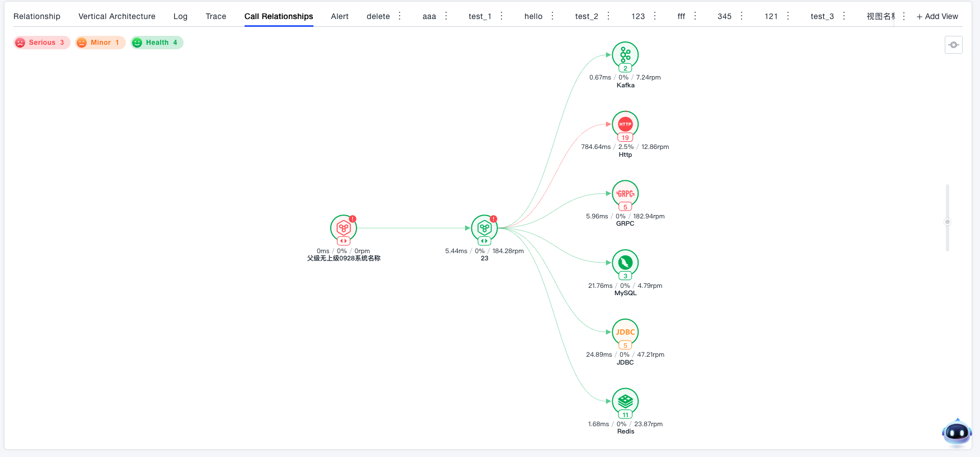Switch to the Trace tab
The height and width of the screenshot is (457, 980).
tap(215, 16)
